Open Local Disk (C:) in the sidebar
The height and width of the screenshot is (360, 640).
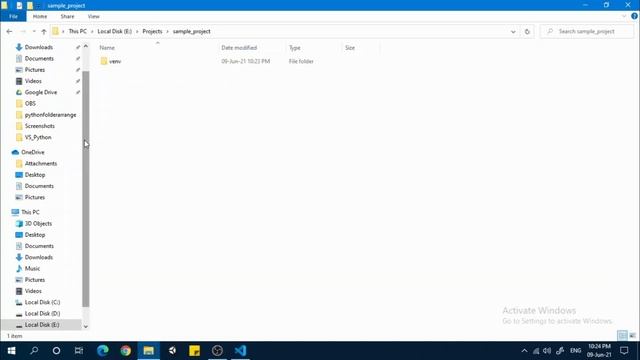(x=42, y=302)
